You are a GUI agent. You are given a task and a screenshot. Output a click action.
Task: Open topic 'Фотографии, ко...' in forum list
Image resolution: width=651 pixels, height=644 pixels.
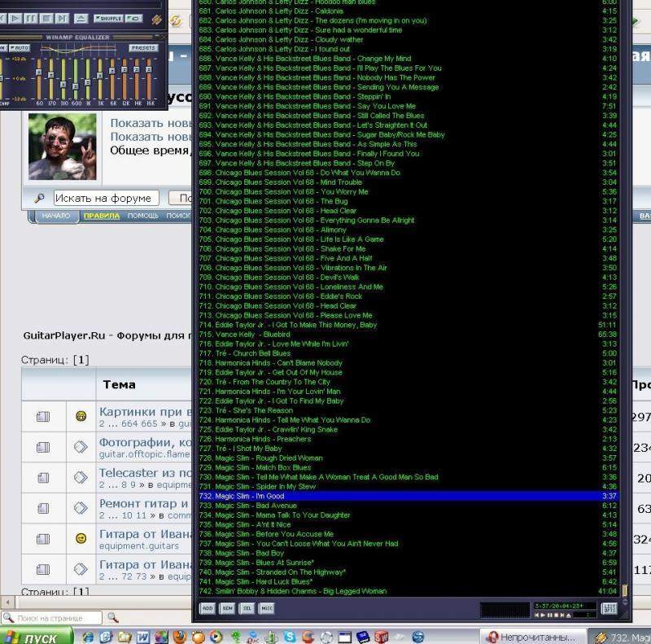tap(146, 442)
